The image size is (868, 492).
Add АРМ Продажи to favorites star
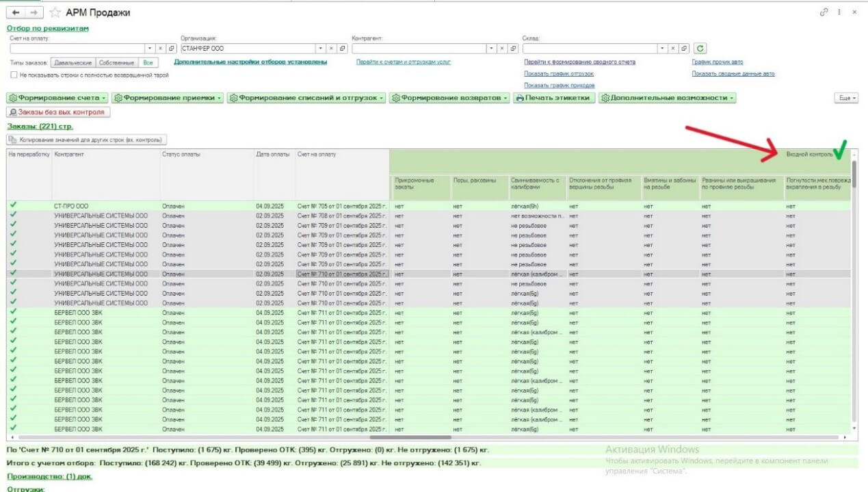click(55, 13)
